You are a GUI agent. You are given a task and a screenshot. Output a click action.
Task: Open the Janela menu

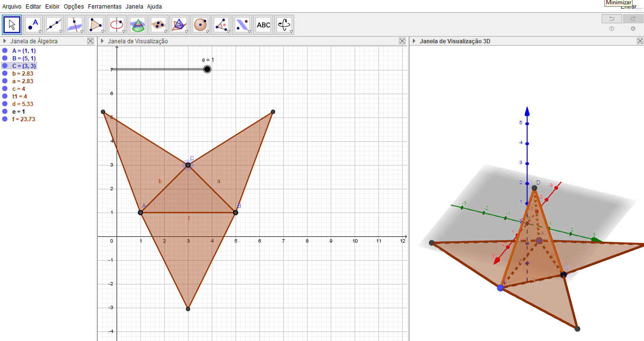click(134, 7)
